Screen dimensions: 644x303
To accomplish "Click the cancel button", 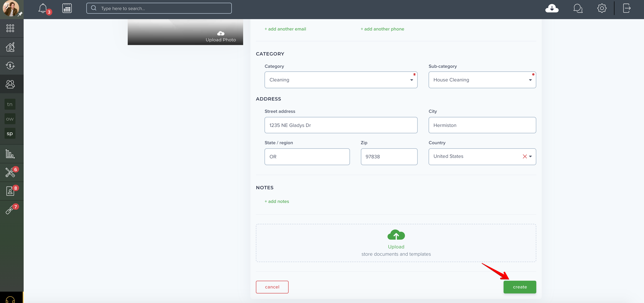I will (272, 287).
